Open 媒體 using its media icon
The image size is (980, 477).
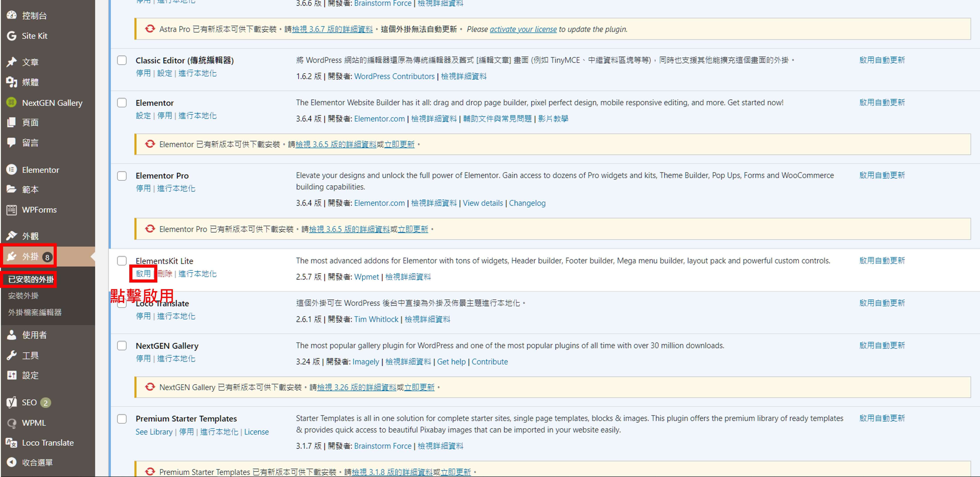(x=11, y=82)
